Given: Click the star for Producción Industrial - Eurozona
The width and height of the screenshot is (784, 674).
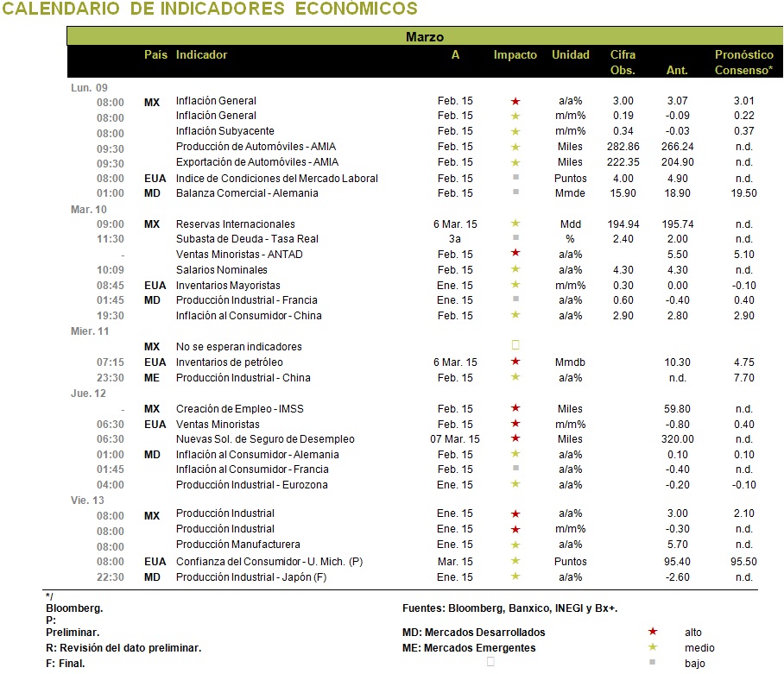Looking at the screenshot, I should click(515, 483).
